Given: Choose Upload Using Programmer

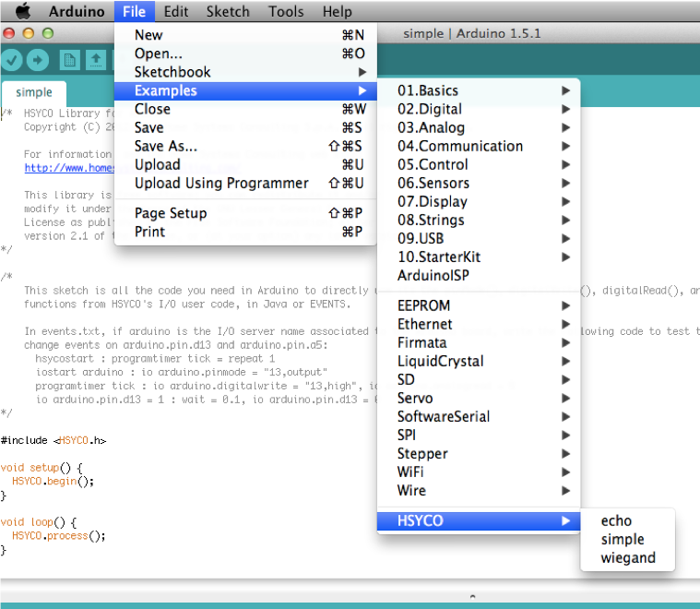Looking at the screenshot, I should [x=245, y=184].
